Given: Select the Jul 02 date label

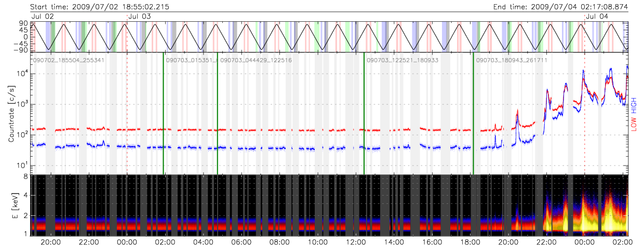Looking at the screenshot, I should click(43, 17).
